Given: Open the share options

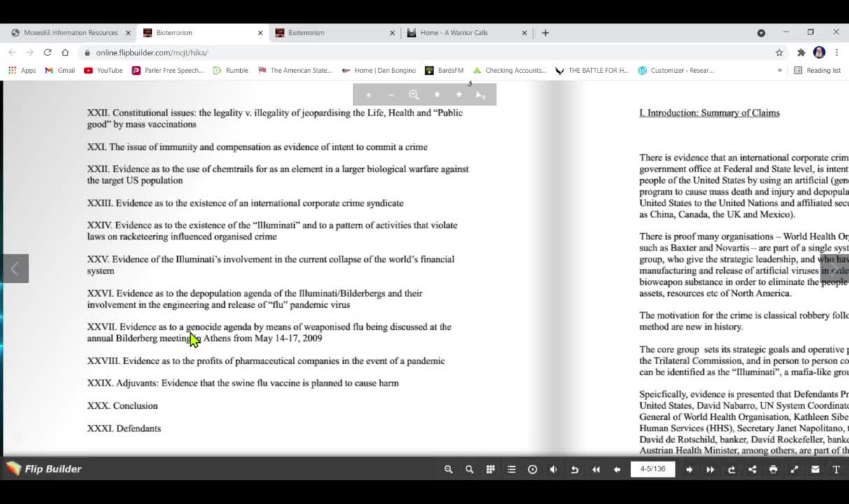Looking at the screenshot, I should [x=752, y=469].
